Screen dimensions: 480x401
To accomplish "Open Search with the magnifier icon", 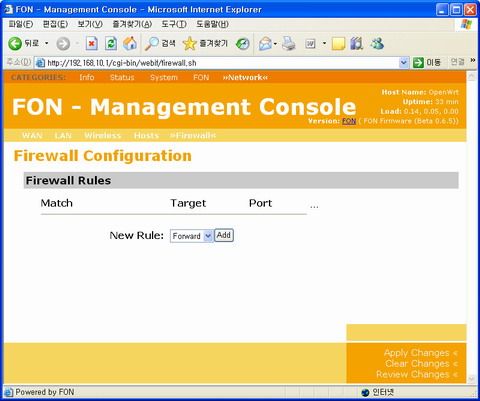I will coord(152,43).
